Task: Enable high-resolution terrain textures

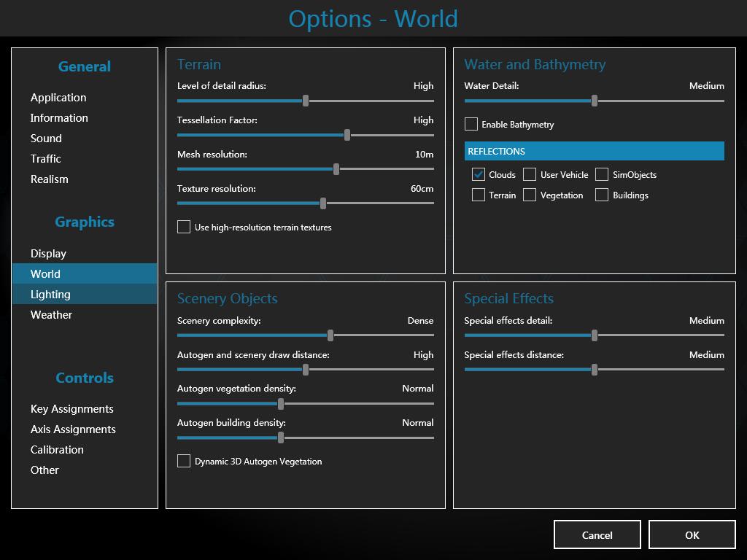Action: pyautogui.click(x=184, y=227)
